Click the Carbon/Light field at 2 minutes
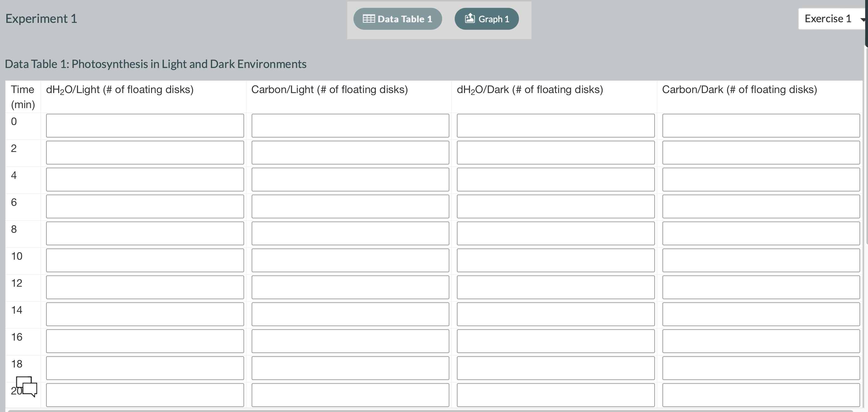Image resolution: width=868 pixels, height=412 pixels. (350, 152)
